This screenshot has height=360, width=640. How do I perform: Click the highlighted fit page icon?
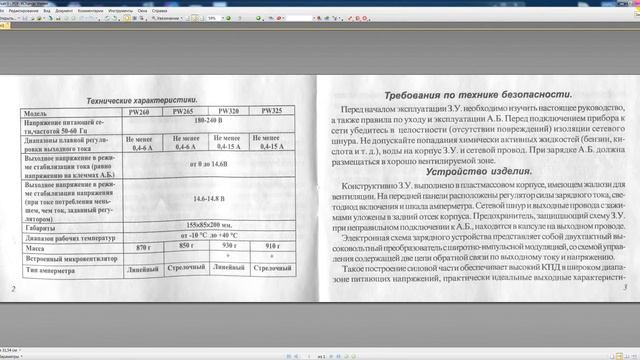[196, 18]
